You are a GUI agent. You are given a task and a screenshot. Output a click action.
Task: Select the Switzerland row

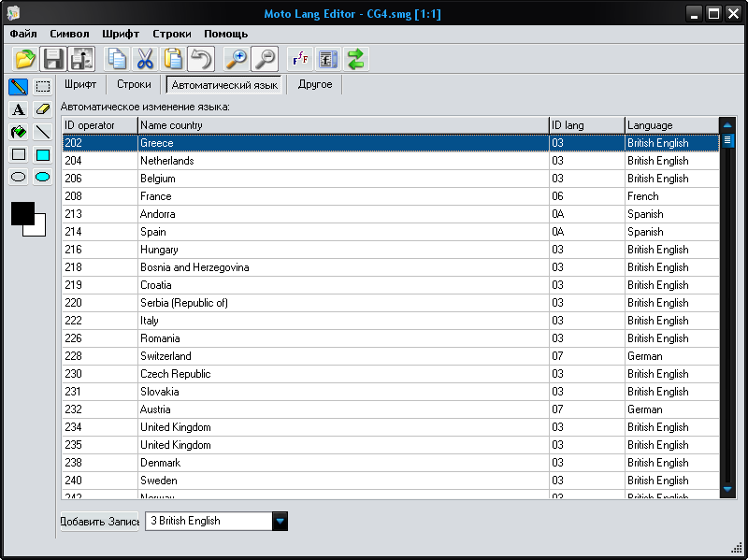pos(391,356)
